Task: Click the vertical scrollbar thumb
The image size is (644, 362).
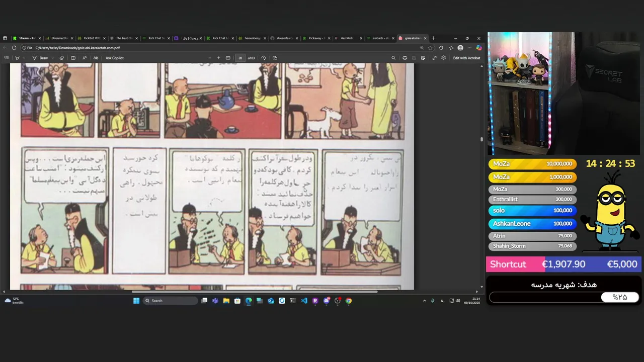Action: [481, 139]
